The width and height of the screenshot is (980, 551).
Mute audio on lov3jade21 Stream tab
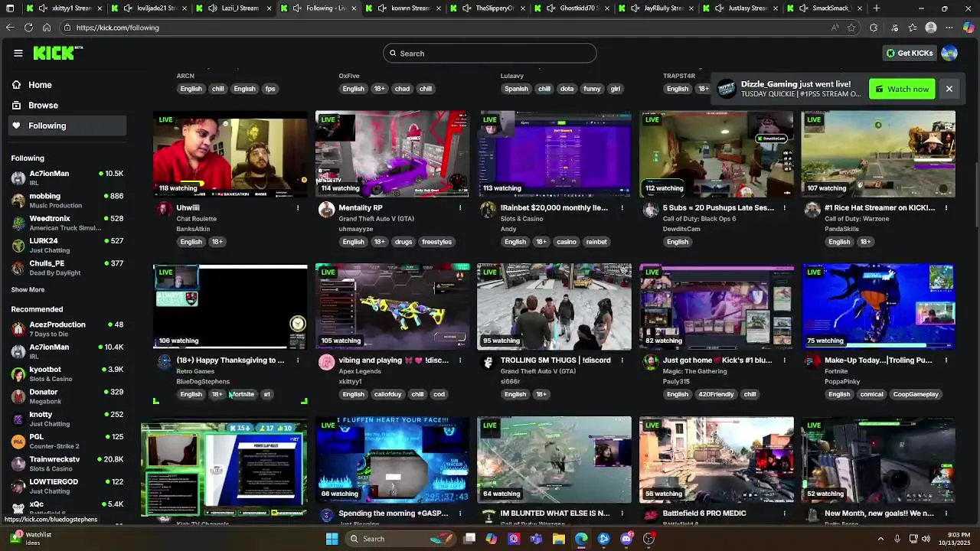[x=128, y=8]
